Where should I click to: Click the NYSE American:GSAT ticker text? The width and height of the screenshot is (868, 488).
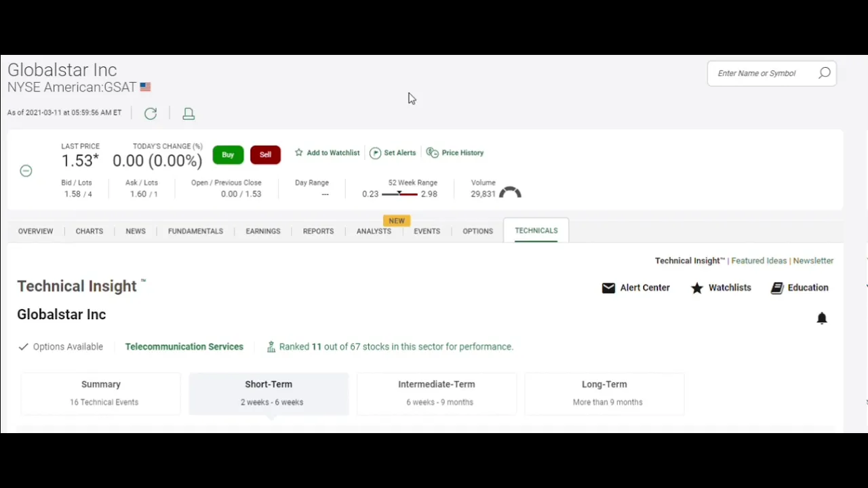pyautogui.click(x=72, y=87)
